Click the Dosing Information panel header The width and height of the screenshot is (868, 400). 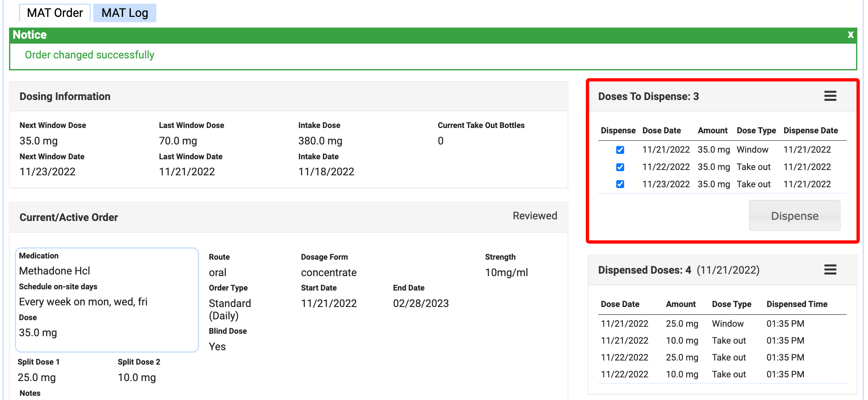tap(65, 96)
